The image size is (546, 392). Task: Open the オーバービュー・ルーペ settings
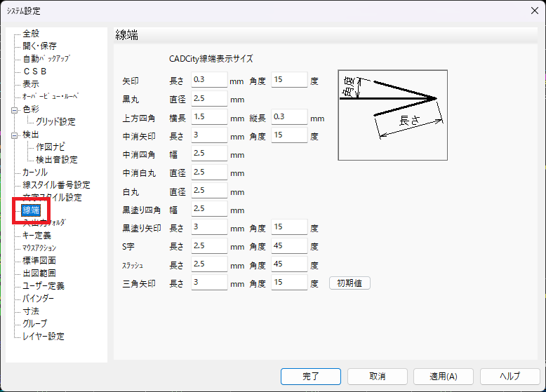pos(51,96)
